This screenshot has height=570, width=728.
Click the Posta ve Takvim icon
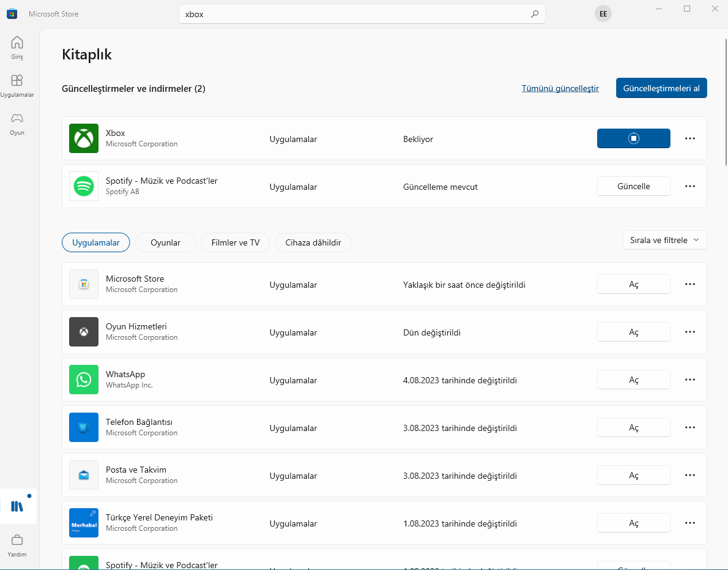tap(84, 475)
